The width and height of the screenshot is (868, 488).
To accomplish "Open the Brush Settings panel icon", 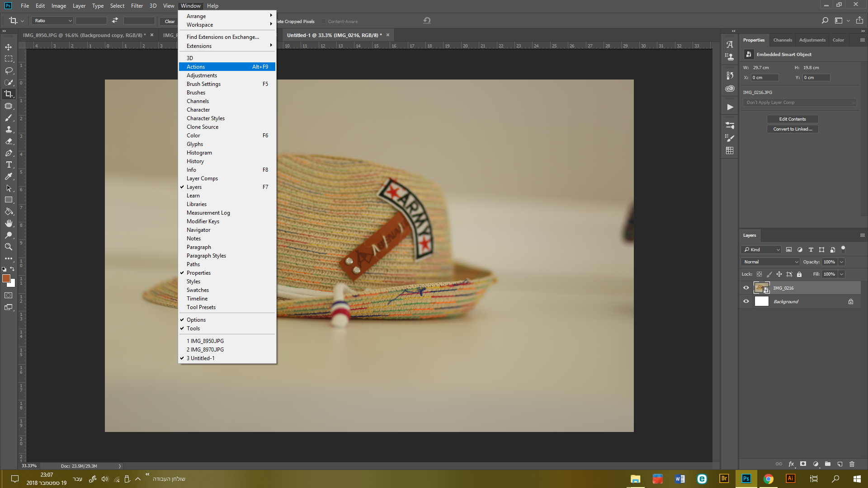I will (x=730, y=138).
